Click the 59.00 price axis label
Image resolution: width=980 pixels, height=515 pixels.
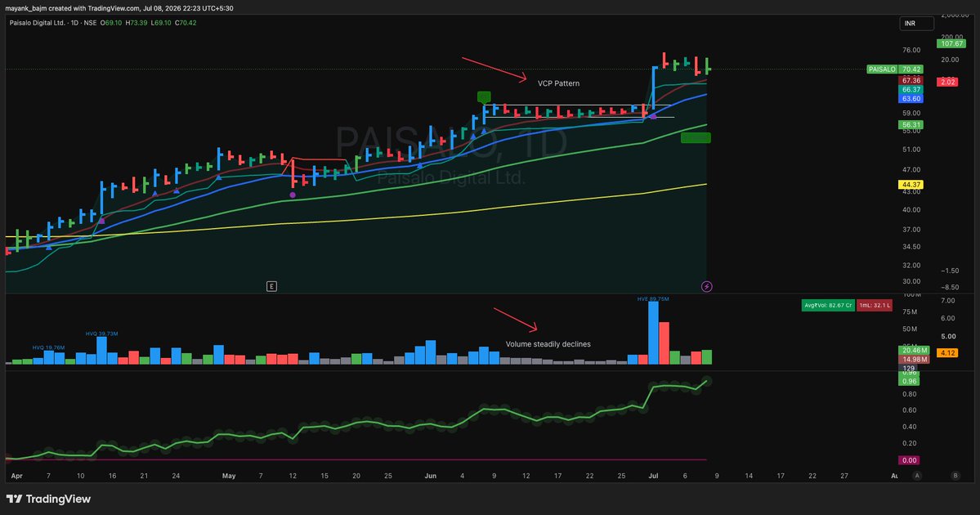[x=911, y=113]
